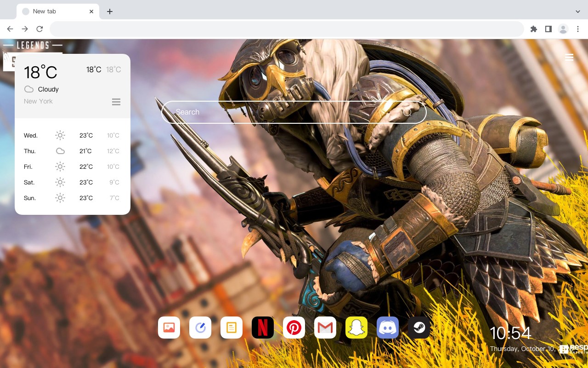Open the Gmail shortcut
Screen dimensions: 588x368
tap(325, 328)
